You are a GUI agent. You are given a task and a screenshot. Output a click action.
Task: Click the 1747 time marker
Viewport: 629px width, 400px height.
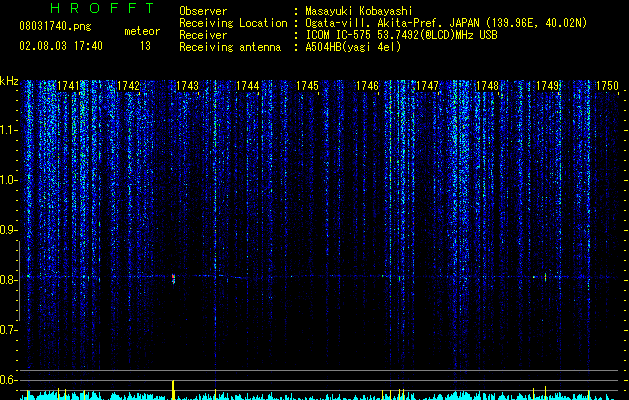pos(428,86)
